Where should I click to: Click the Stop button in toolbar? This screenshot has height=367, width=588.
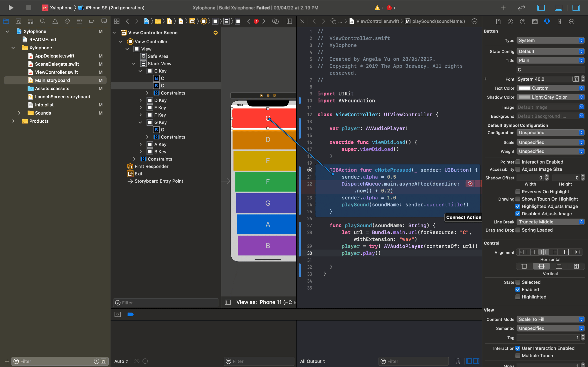[29, 8]
